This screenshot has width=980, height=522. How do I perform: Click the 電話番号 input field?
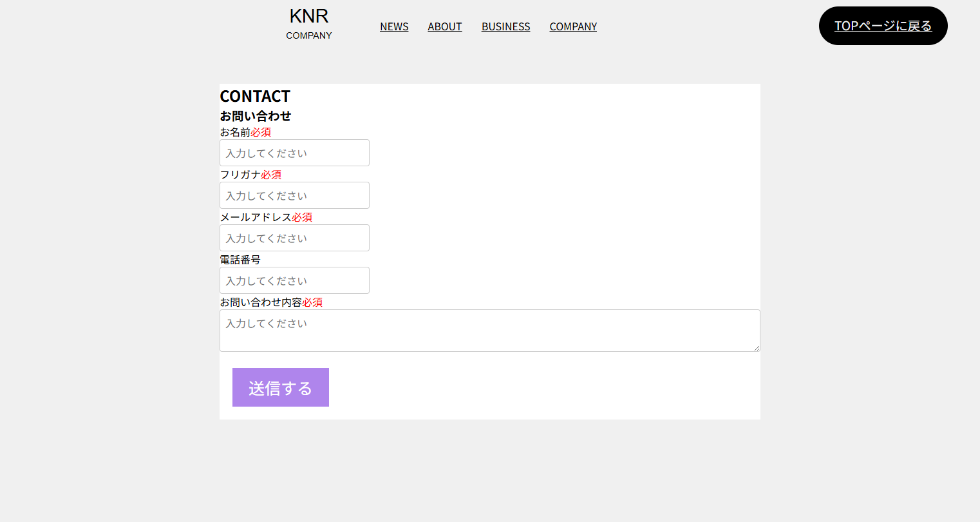294,280
